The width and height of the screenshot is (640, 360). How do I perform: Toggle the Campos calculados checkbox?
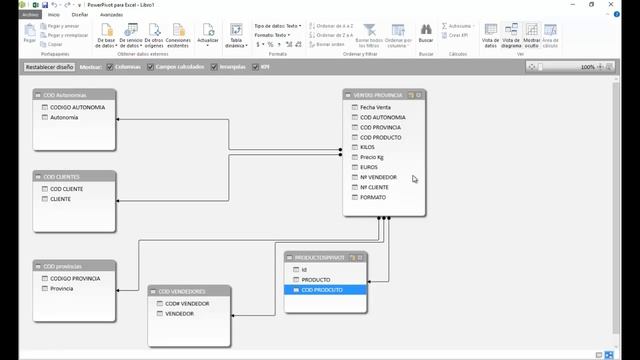click(x=150, y=67)
